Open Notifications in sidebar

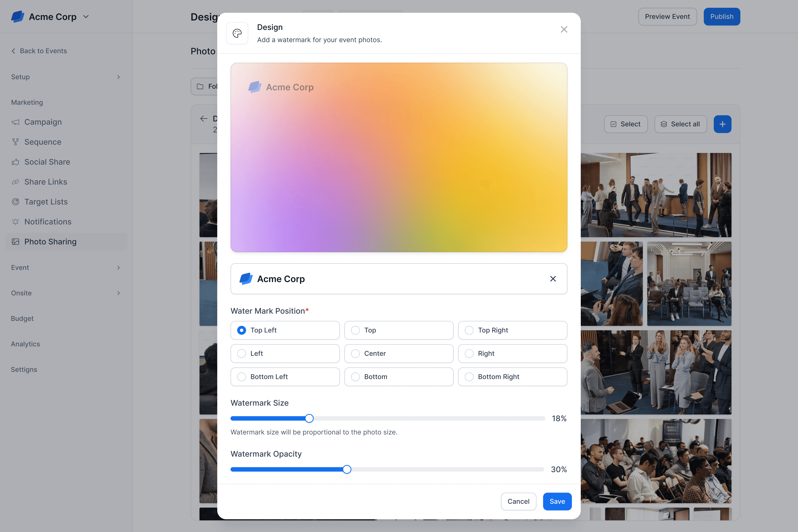pos(66,222)
